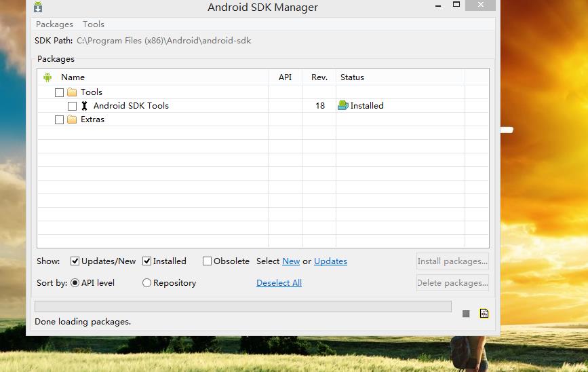This screenshot has width=588, height=372.
Task: Open the SDK Manager log icon
Action: point(484,314)
